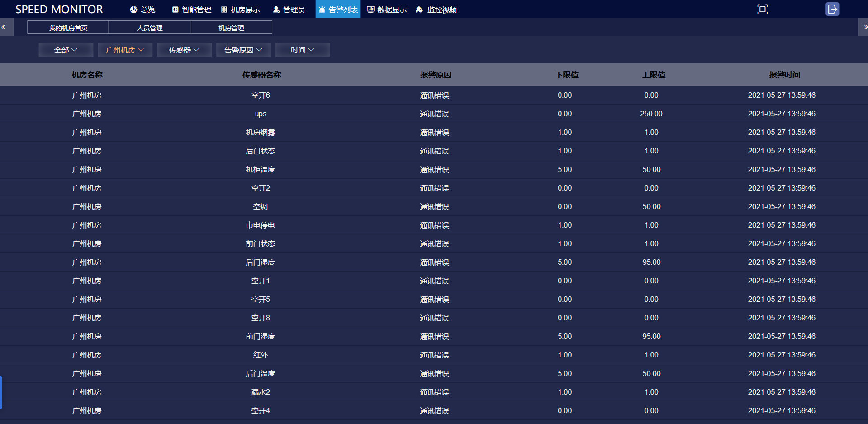Open the 广州机房 room dropdown
Image resolution: width=868 pixels, height=424 pixels.
click(x=125, y=50)
